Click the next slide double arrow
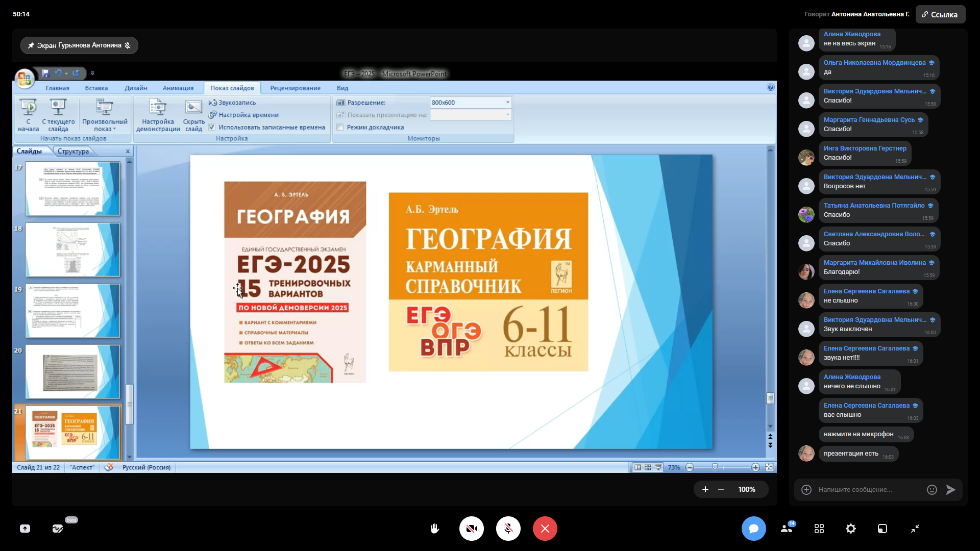The height and width of the screenshot is (551, 980). [x=770, y=445]
